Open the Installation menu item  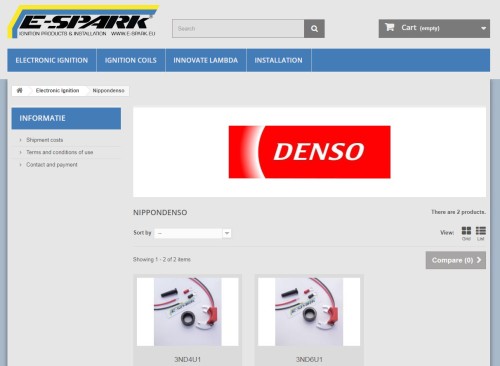(x=278, y=60)
